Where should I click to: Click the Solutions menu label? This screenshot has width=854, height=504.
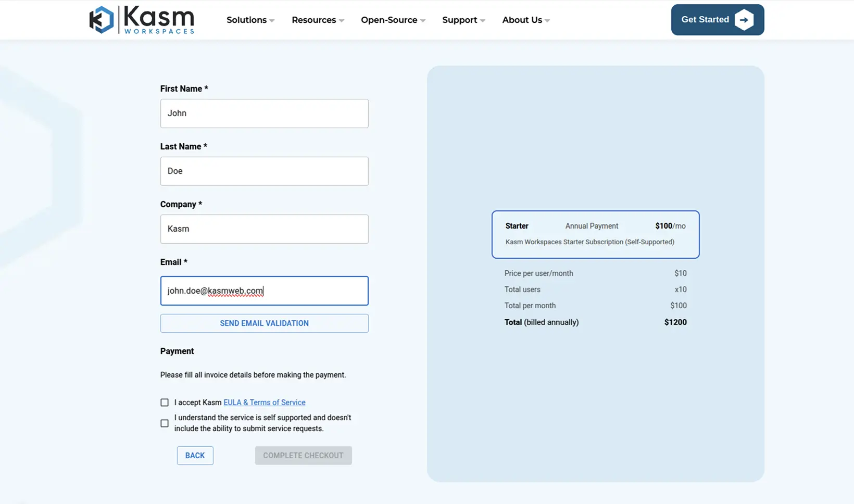click(246, 20)
